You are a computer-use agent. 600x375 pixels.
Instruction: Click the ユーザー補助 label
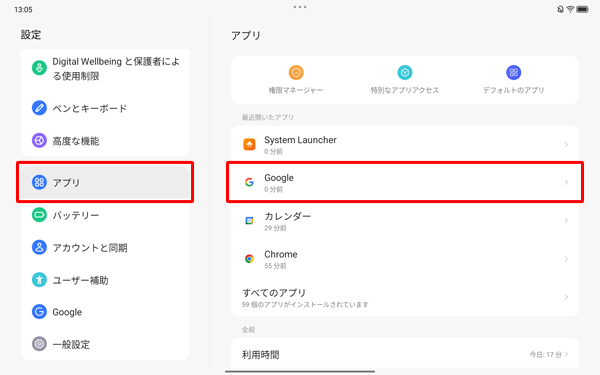coord(80,280)
